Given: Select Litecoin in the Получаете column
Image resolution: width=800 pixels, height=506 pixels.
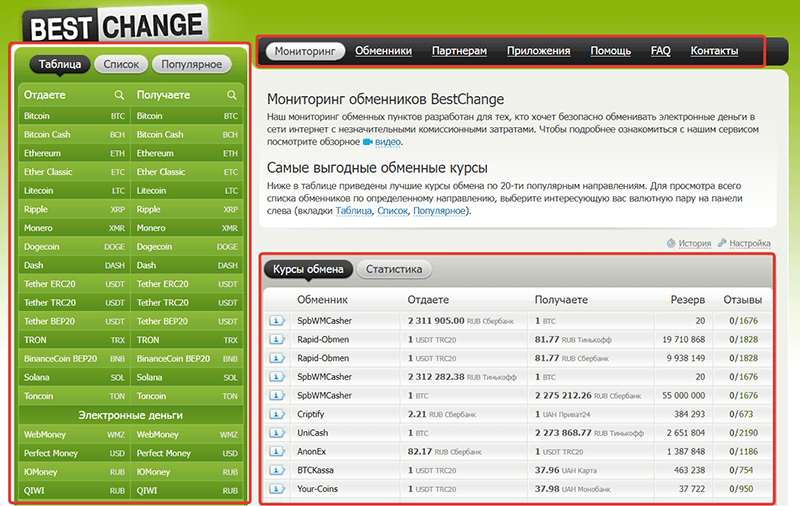Looking at the screenshot, I should pos(187,191).
